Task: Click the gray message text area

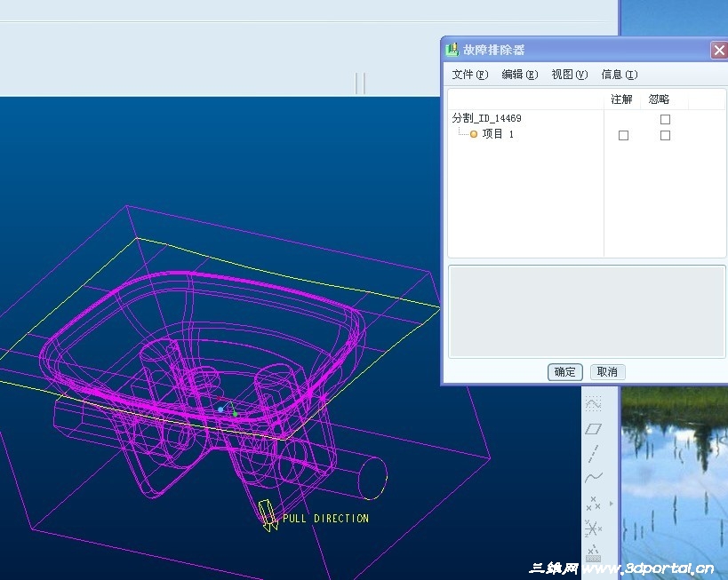Action: tap(587, 312)
